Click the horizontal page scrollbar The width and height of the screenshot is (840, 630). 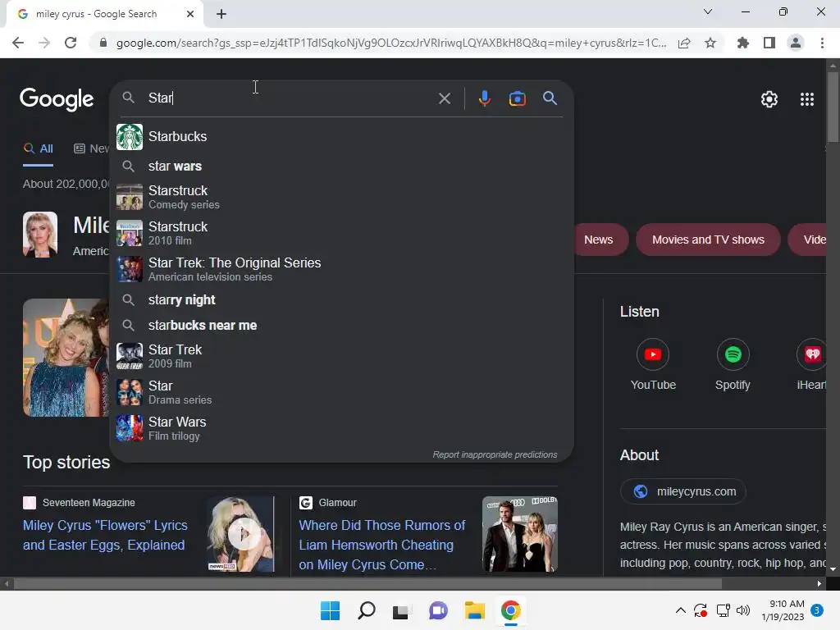tap(367, 583)
